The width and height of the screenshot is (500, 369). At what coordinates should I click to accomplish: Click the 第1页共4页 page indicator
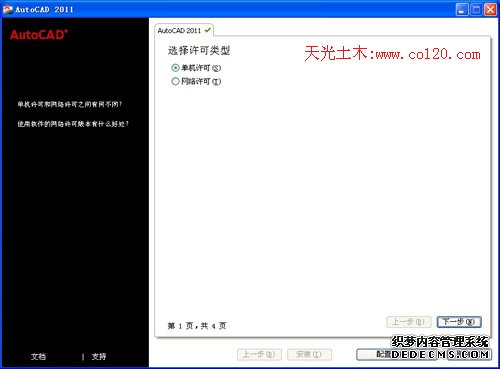tap(197, 326)
